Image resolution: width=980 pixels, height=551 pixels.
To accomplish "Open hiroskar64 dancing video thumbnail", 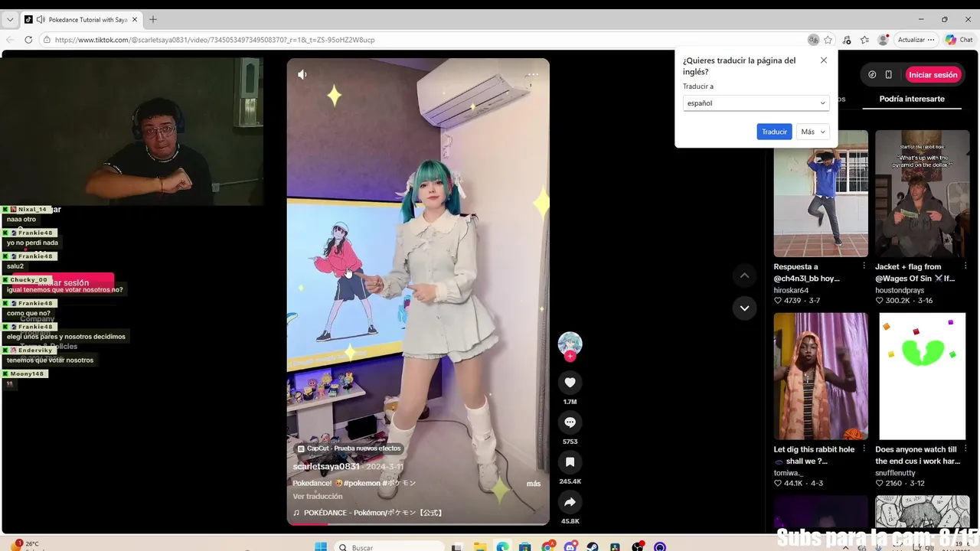I will coord(821,194).
